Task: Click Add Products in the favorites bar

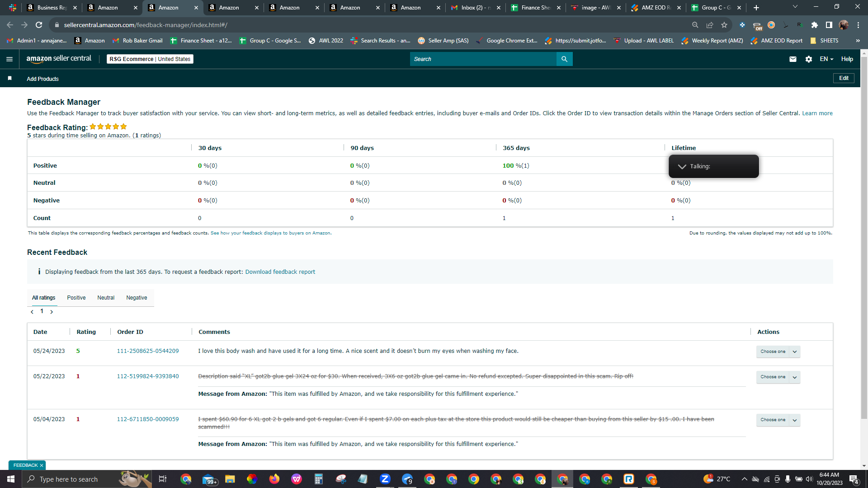Action: (x=42, y=79)
